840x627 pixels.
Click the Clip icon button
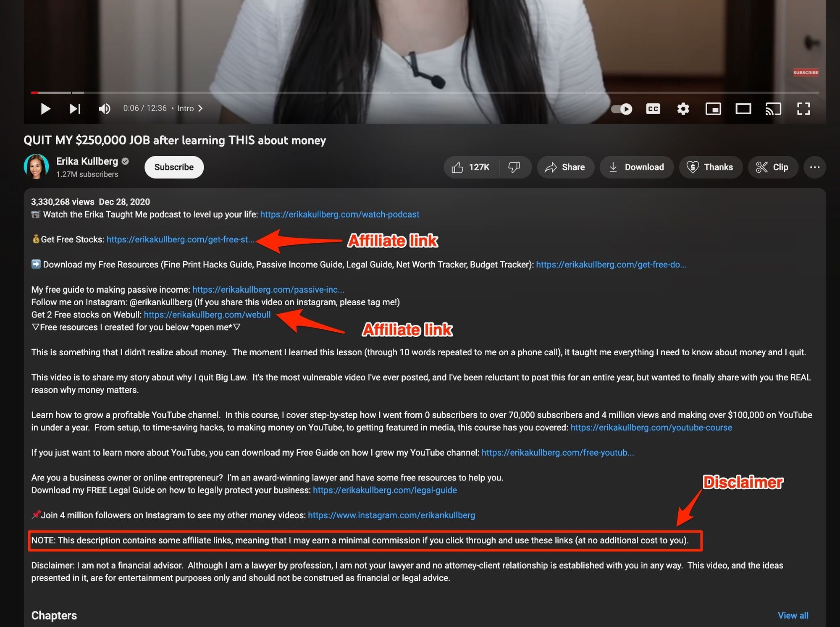click(x=774, y=167)
